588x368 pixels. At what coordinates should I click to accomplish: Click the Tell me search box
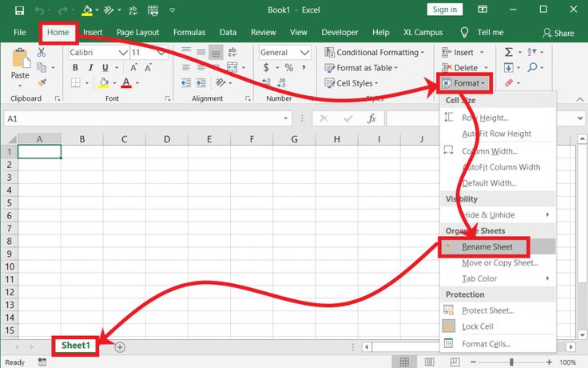pos(483,32)
